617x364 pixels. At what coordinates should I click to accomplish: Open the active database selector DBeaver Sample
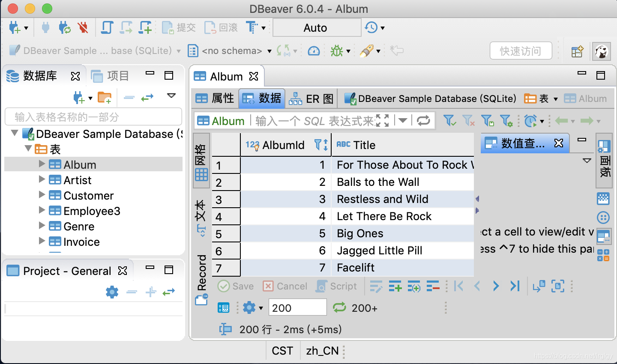[x=94, y=51]
